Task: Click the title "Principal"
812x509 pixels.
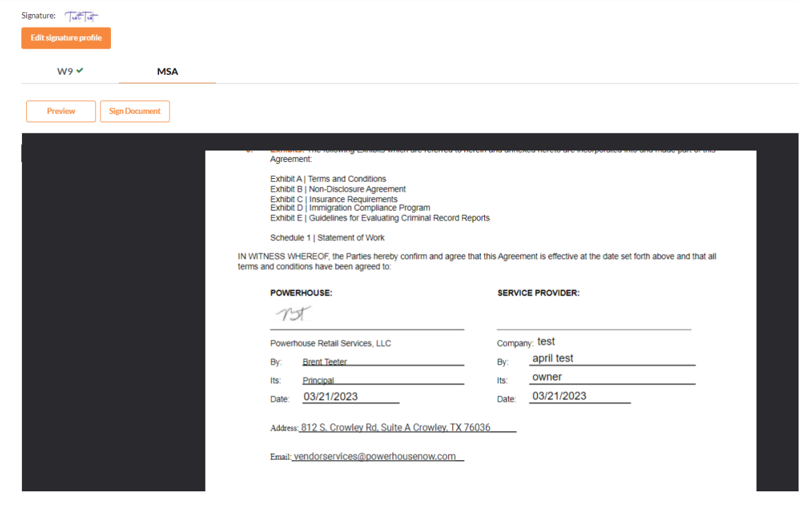Action: coord(318,380)
